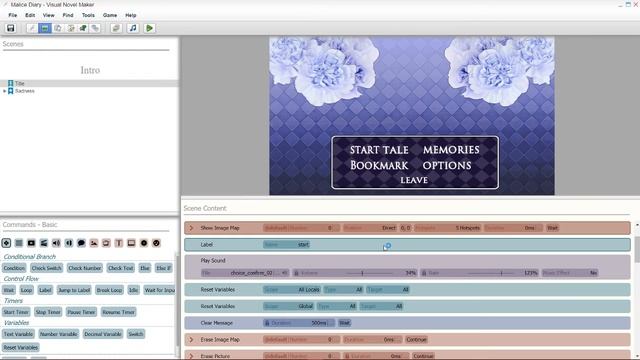The height and width of the screenshot is (360, 640).
Task: Toggle Continue on Erase Image Map row
Action: [416, 340]
